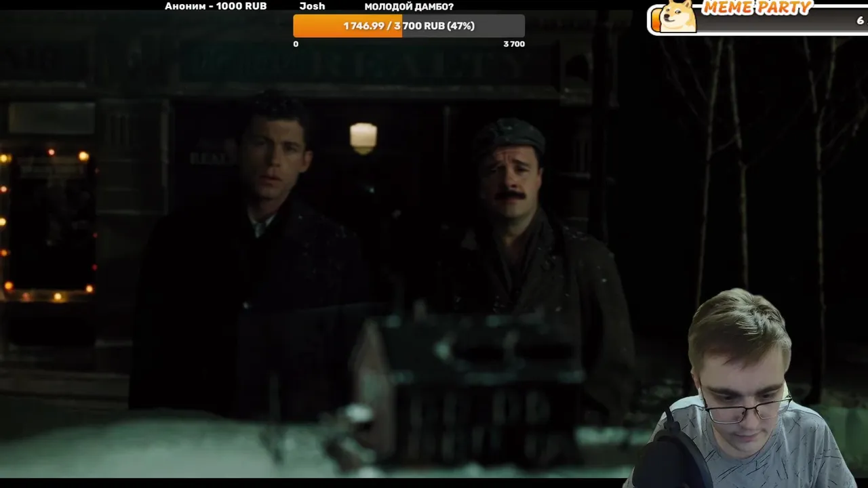Viewport: 868px width, 488px height.
Task: Click the '0' goal minimum label
Action: tap(296, 44)
